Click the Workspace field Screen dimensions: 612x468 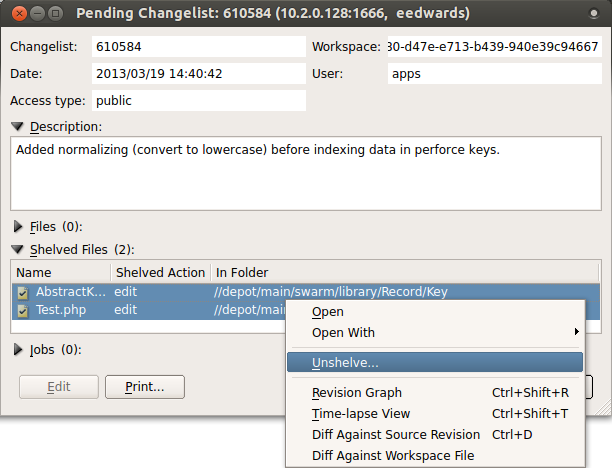[x=495, y=47]
